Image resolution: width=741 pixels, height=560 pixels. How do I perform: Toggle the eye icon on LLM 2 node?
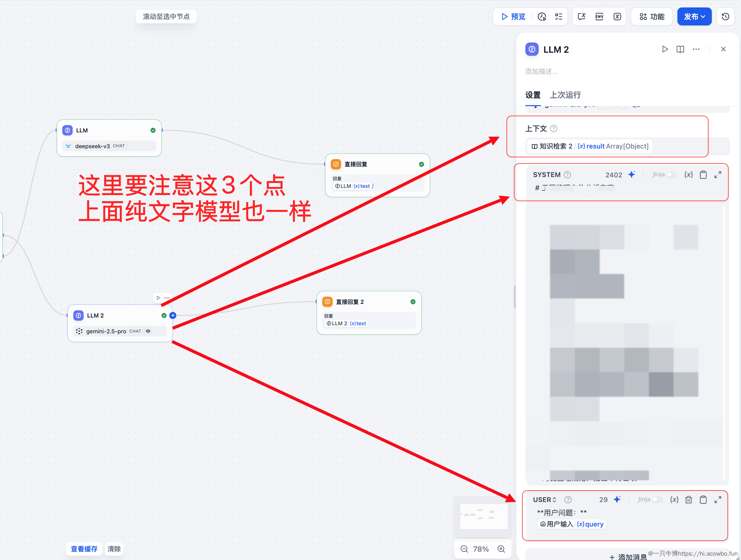click(x=148, y=331)
